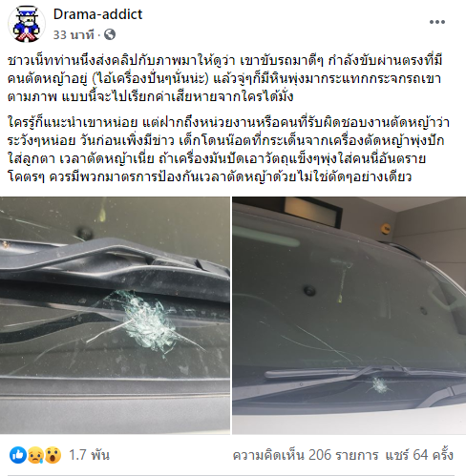Click the public globe privacy icon
466x476 pixels.
pos(110,34)
